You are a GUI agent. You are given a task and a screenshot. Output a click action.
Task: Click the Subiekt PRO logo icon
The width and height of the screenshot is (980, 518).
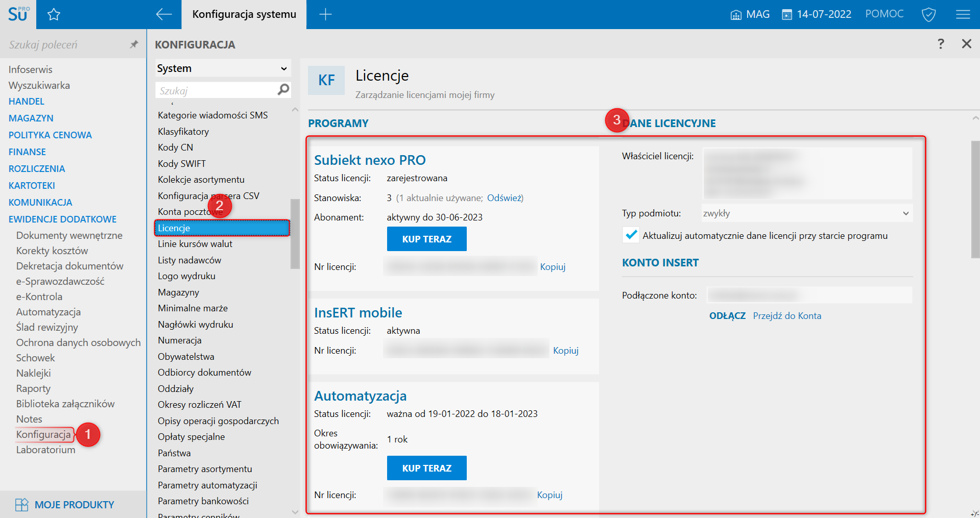18,14
